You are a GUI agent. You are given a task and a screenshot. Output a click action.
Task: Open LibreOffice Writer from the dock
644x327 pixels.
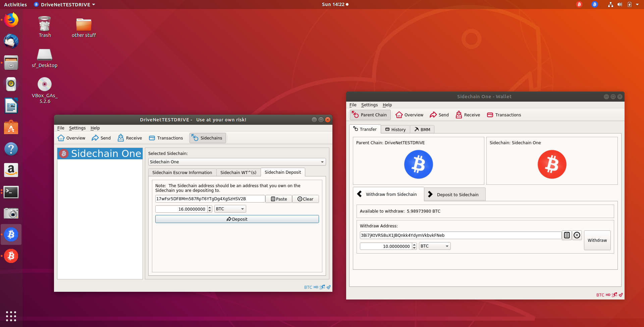[11, 106]
